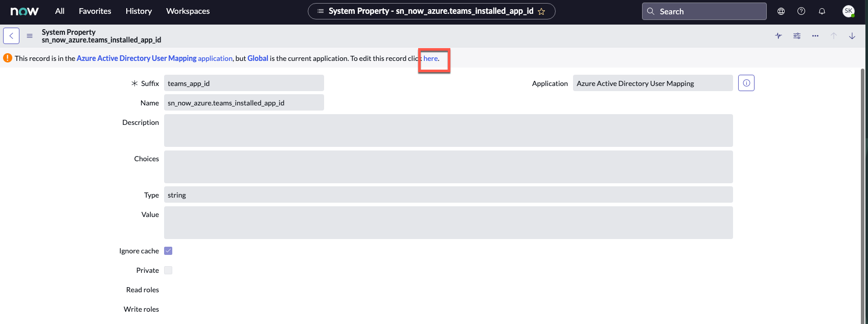Go to next record with down arrow
The height and width of the screenshot is (324, 868).
tap(852, 36)
